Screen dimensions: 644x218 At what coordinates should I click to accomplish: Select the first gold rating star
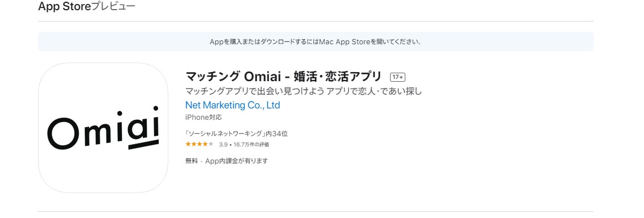(x=188, y=144)
